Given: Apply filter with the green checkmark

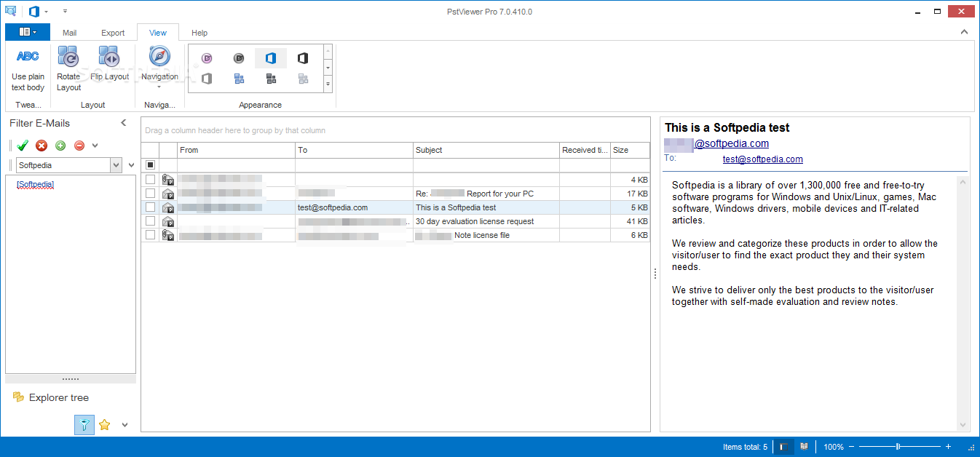Looking at the screenshot, I should [x=23, y=146].
